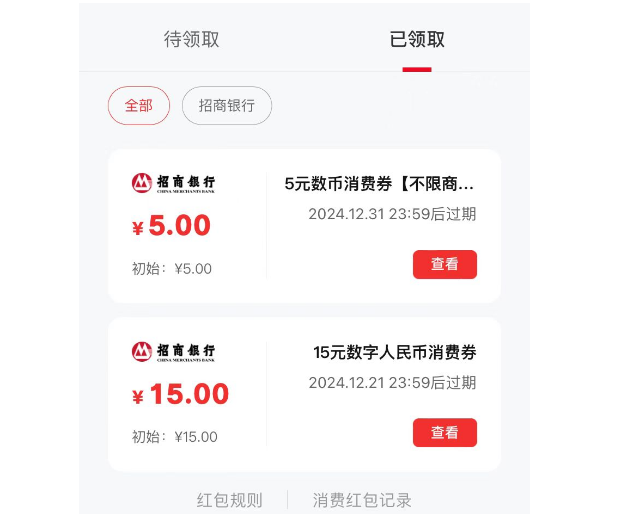The height and width of the screenshot is (514, 644).
Task: Click the red underline indicator under 已领取
Action: (417, 69)
